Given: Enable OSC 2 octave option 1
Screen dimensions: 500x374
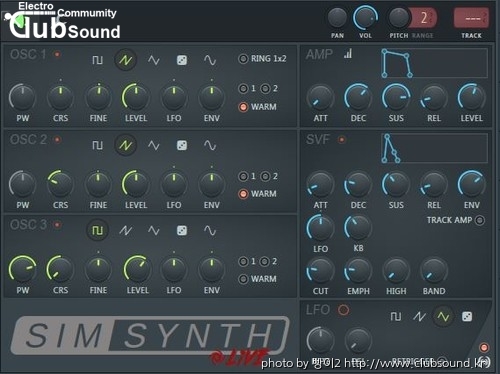Looking at the screenshot, I should pyautogui.click(x=243, y=176).
